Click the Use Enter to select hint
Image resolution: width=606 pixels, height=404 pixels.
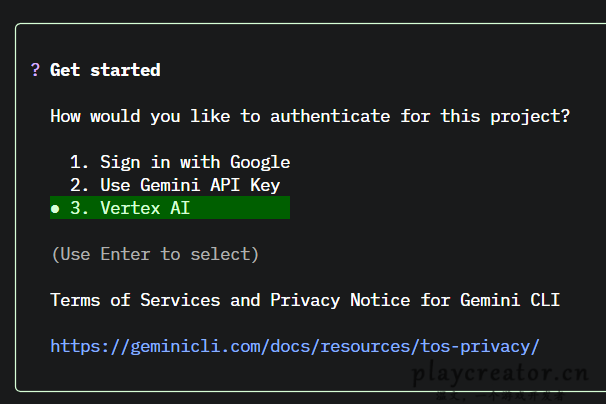click(155, 254)
